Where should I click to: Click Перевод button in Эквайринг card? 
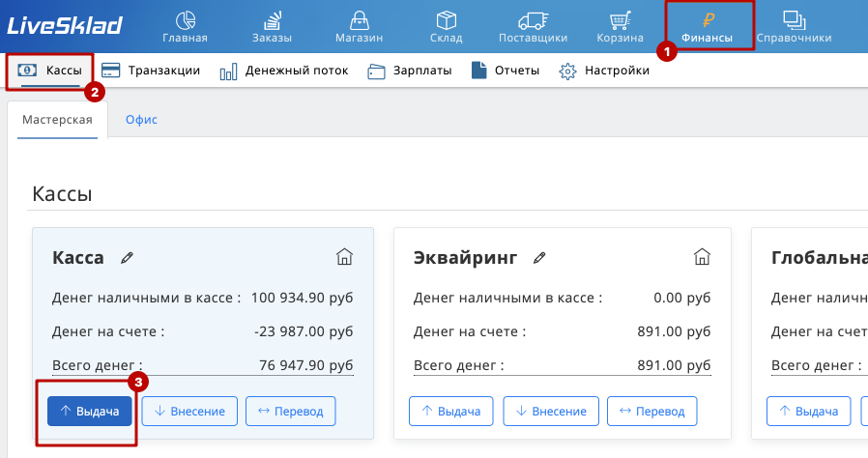click(652, 411)
